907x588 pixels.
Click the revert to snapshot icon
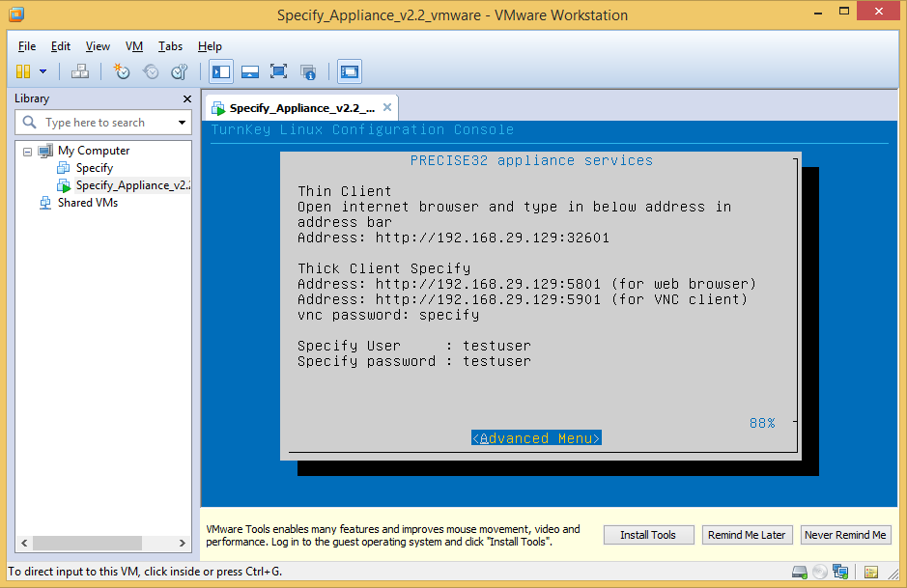[x=151, y=71]
